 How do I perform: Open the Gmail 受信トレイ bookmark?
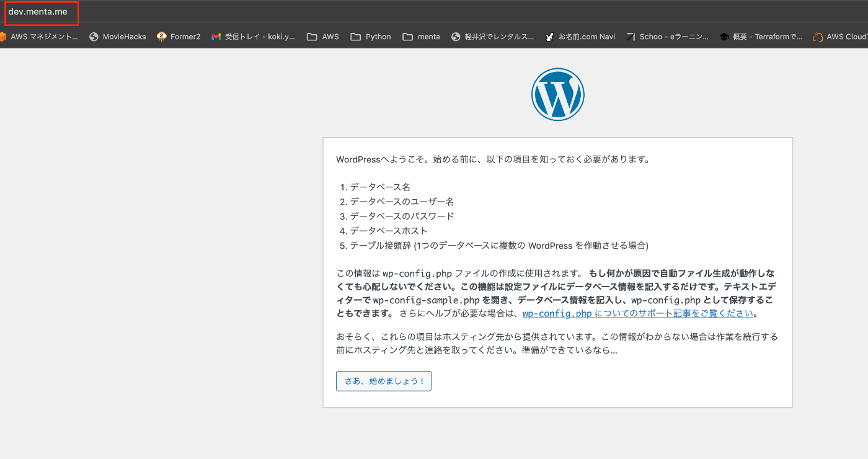point(254,37)
